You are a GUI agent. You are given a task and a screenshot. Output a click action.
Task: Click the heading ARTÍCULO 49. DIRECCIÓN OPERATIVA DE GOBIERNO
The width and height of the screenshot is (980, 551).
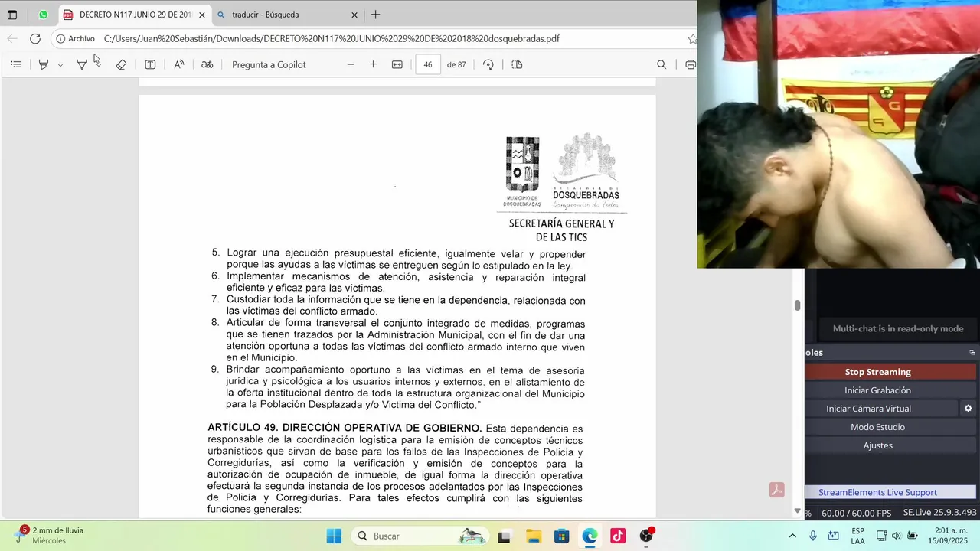(345, 428)
